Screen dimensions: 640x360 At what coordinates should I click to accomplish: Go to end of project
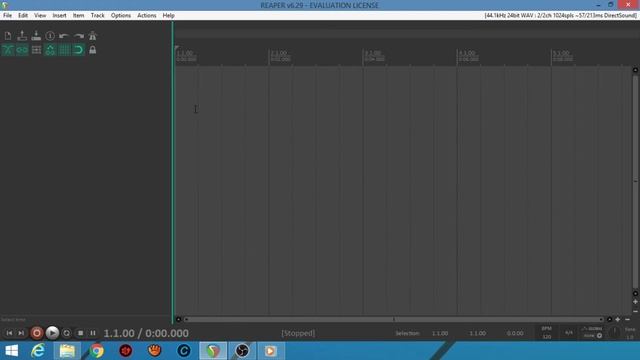click(x=21, y=333)
